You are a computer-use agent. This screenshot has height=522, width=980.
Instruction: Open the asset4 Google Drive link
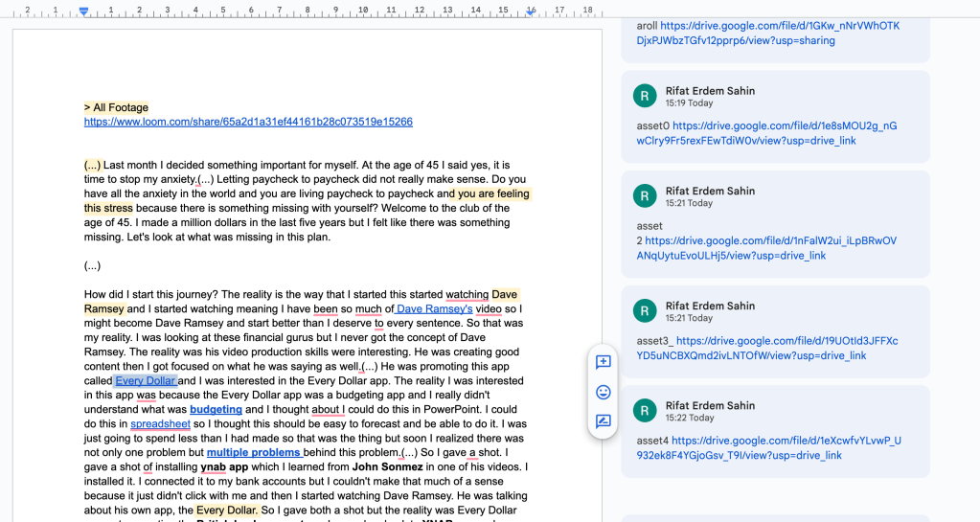(768, 448)
